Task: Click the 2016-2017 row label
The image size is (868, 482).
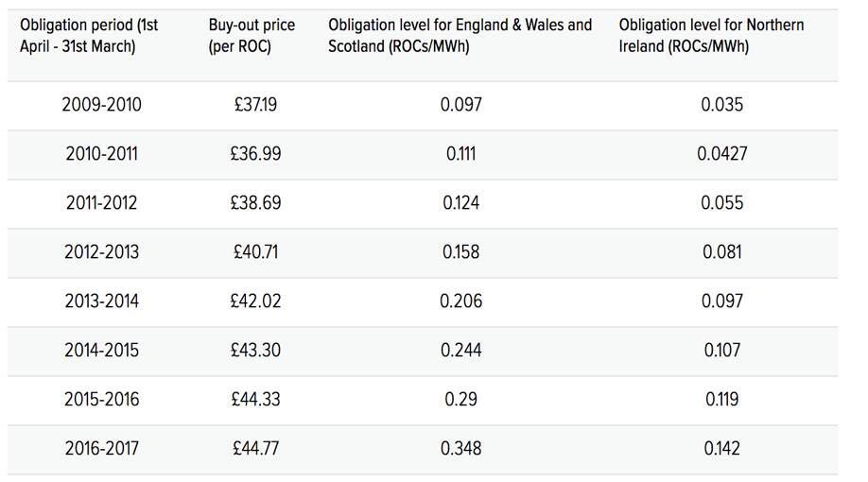Action: point(101,448)
